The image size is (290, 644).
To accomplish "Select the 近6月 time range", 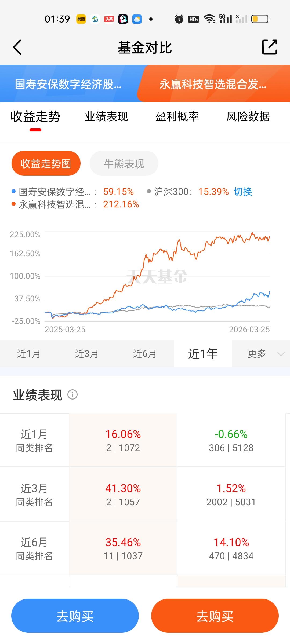I will 145,354.
